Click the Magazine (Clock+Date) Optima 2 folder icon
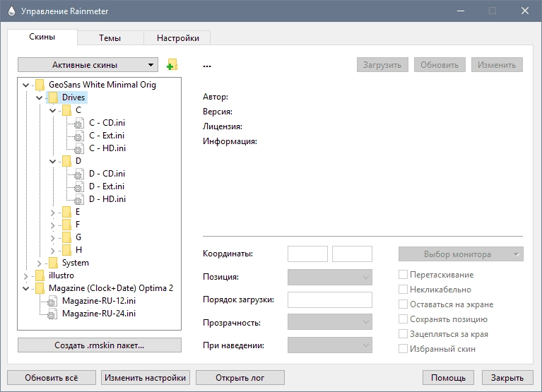 click(x=40, y=289)
